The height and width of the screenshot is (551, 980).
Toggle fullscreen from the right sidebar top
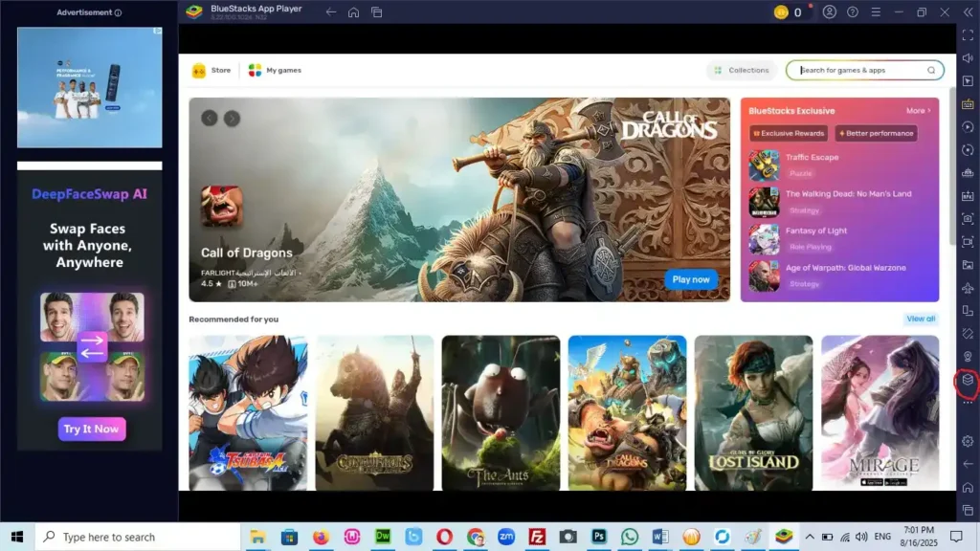click(x=968, y=34)
